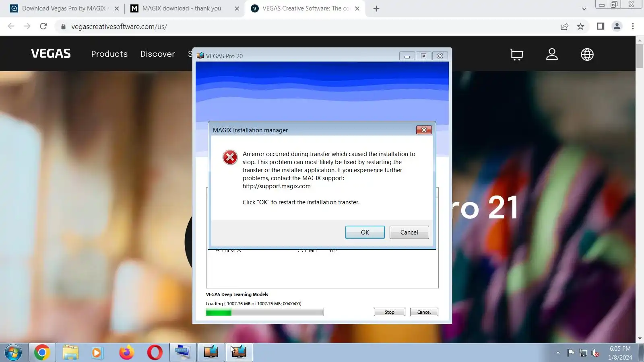
Task: Click the page scrollbar down arrow
Action: tap(640, 339)
